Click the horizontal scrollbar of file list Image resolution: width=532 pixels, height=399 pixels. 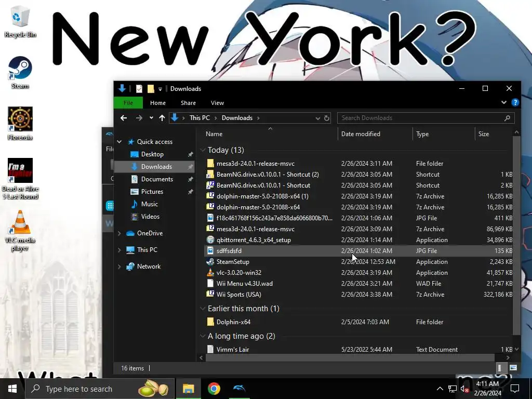click(350, 357)
